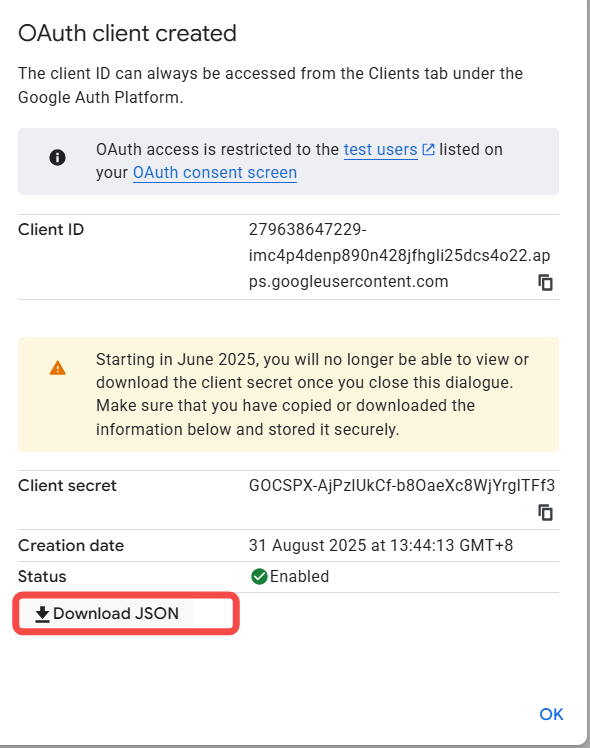The image size is (590, 748).
Task: Click the download arrow icon beside Download JSON
Action: [42, 614]
